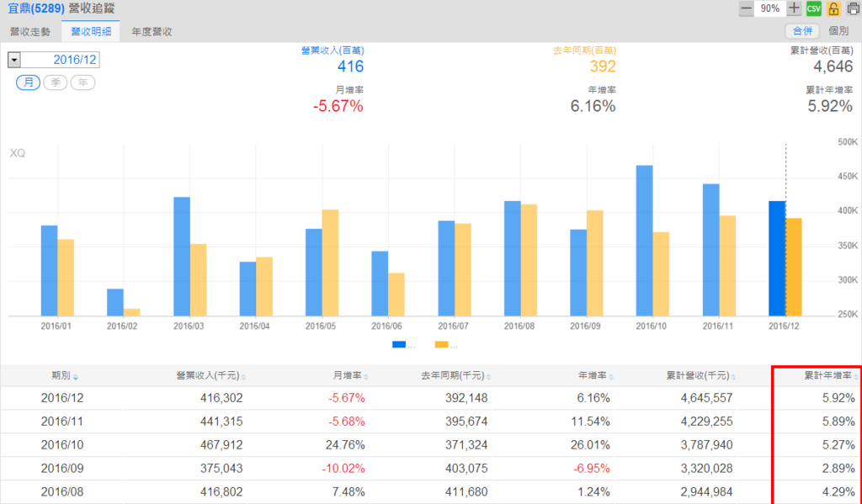Select the 2016/08 table row period
862x504 pixels.
point(62,492)
